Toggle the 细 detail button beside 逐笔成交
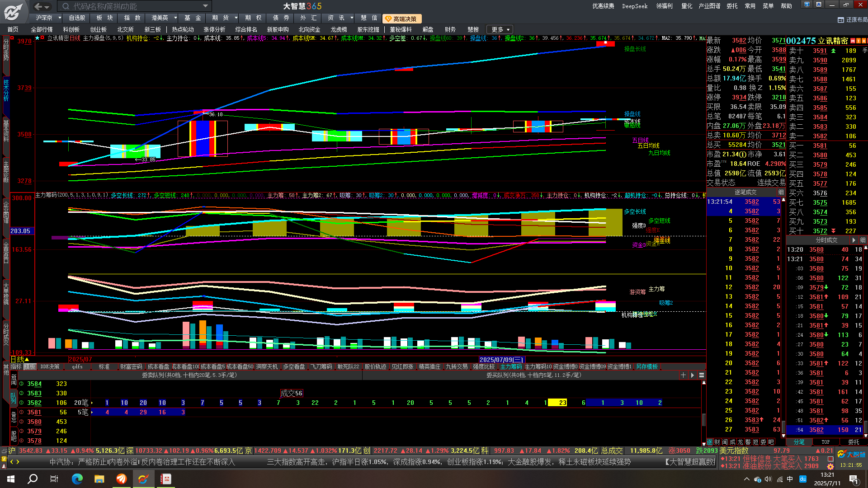 tap(781, 192)
